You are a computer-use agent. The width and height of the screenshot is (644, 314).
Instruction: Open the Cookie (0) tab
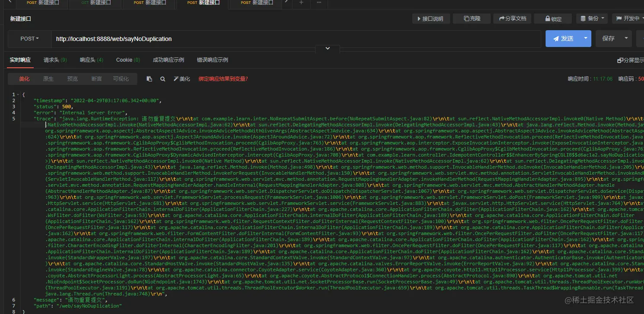pyautogui.click(x=128, y=60)
